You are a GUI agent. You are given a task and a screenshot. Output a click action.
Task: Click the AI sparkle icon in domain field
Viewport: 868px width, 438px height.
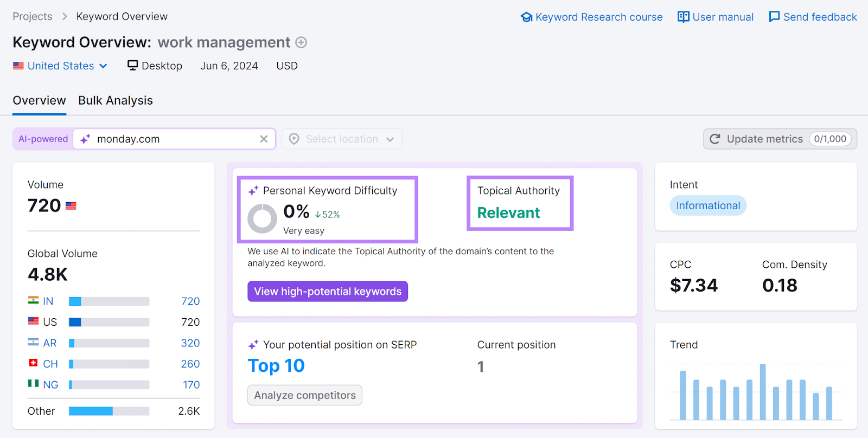point(85,139)
